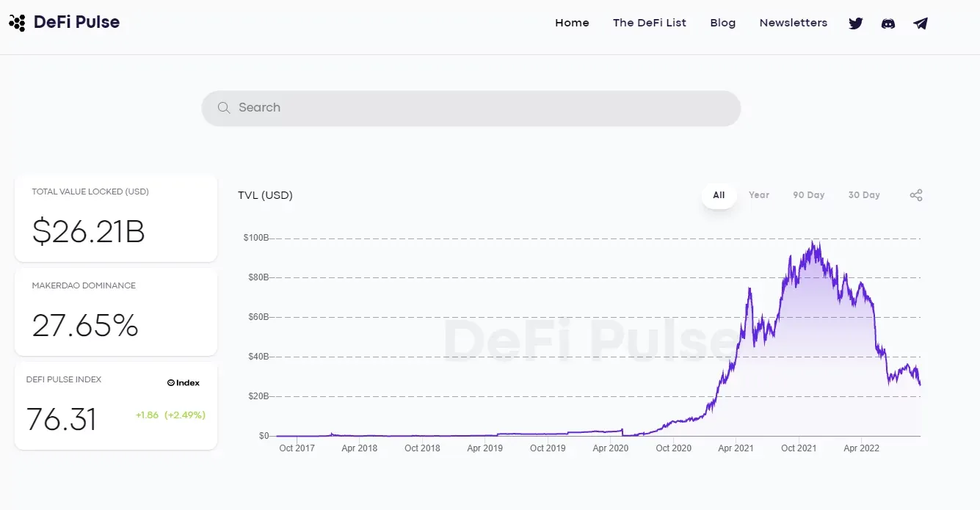980x510 pixels.
Task: Click the $100B axis label
Action: (256, 238)
